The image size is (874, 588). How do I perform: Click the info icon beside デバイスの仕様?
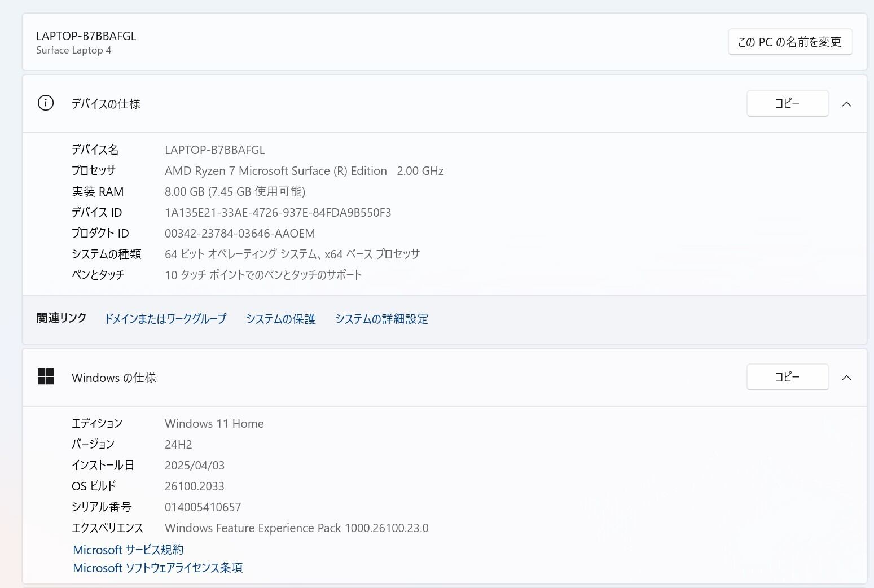(x=46, y=103)
